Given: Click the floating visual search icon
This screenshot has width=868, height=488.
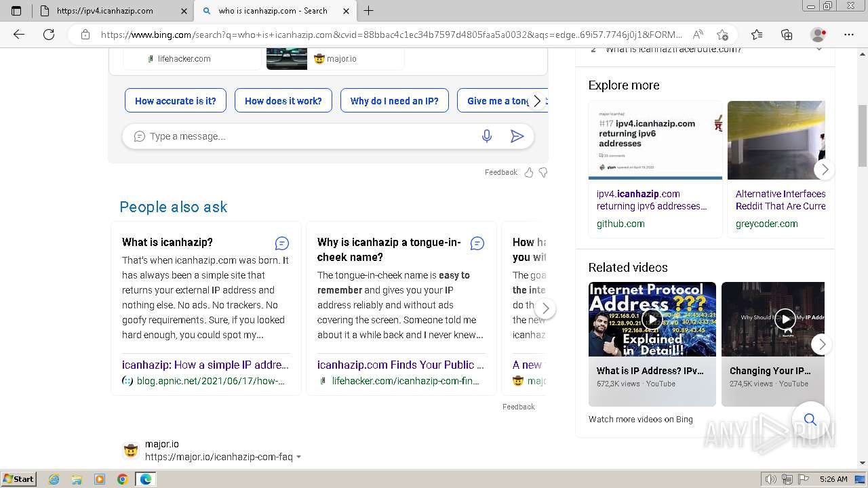Looking at the screenshot, I should [x=810, y=420].
